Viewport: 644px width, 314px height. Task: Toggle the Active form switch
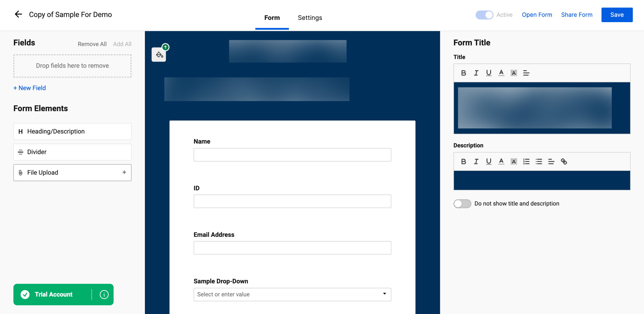tap(484, 15)
